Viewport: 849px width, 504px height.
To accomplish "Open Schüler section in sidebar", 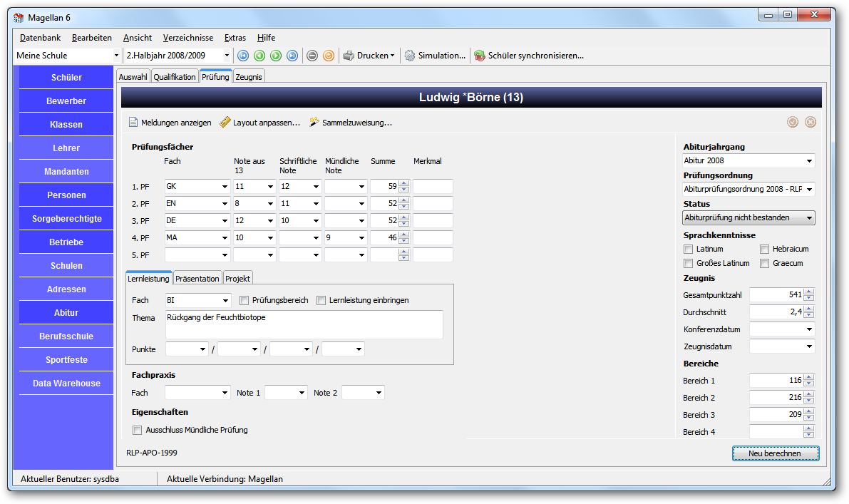I will click(x=66, y=78).
